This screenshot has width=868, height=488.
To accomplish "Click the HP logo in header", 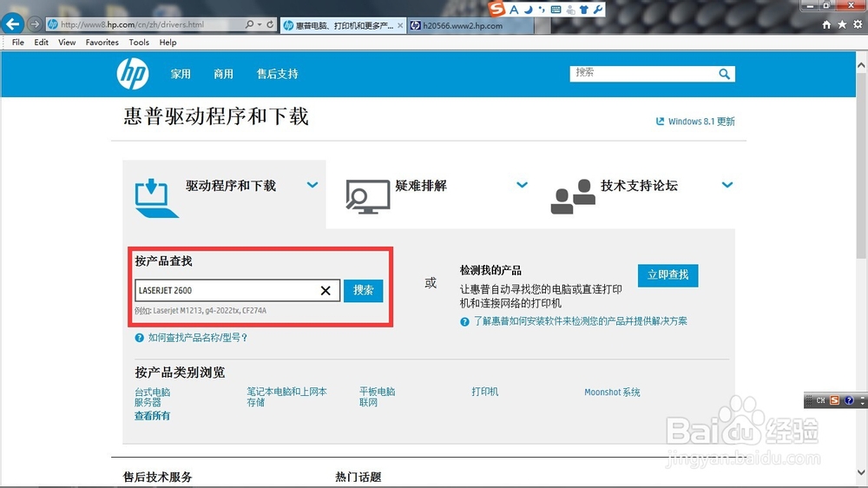I will coord(133,74).
